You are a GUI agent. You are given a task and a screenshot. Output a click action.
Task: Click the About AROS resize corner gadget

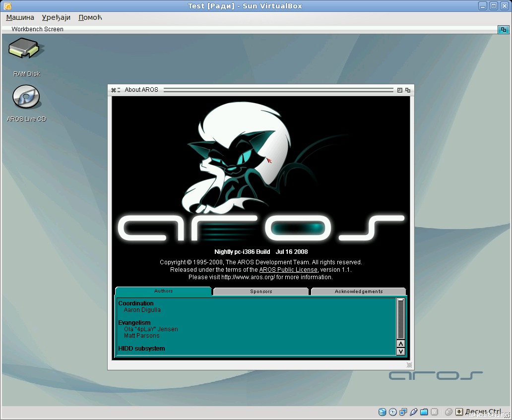pos(409,365)
